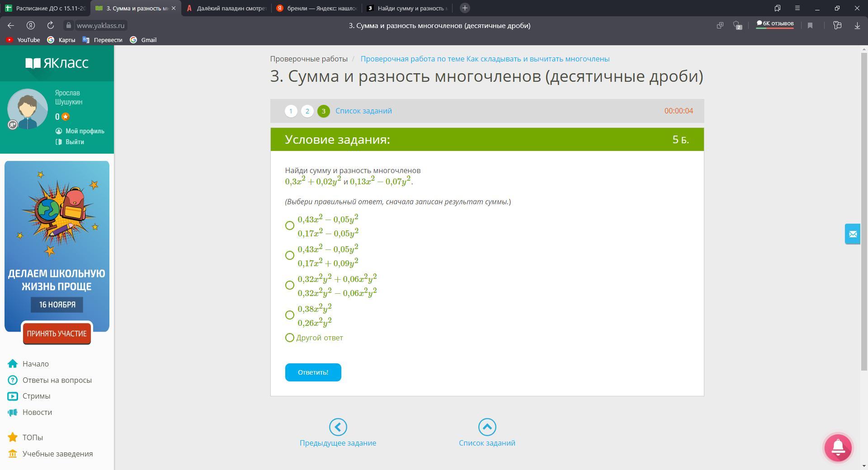Screen dimensions: 868x470
Task: Click the Выйти logout link
Action: pos(70,142)
